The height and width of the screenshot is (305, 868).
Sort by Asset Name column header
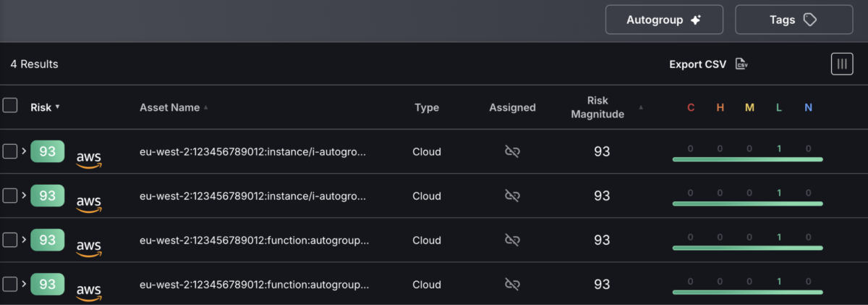169,107
